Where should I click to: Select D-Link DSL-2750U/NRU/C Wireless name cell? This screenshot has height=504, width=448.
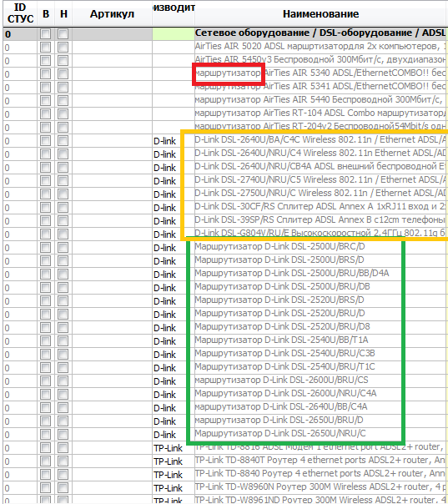(320, 194)
